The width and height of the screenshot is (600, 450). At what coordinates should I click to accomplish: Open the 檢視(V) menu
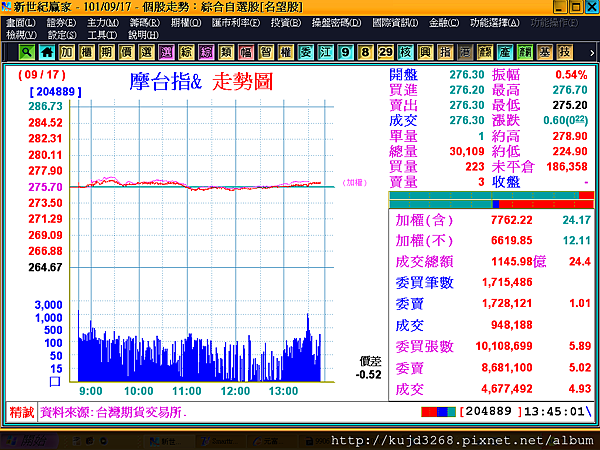(x=21, y=35)
